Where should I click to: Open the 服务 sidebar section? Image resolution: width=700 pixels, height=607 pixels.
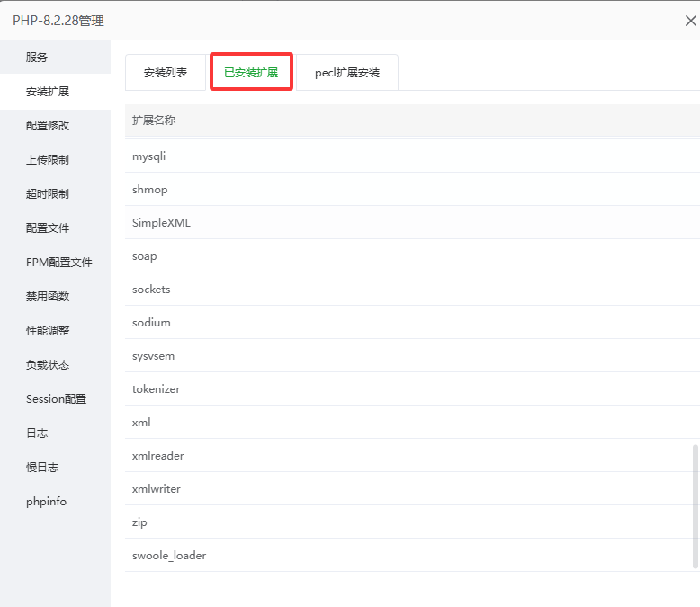click(37, 58)
